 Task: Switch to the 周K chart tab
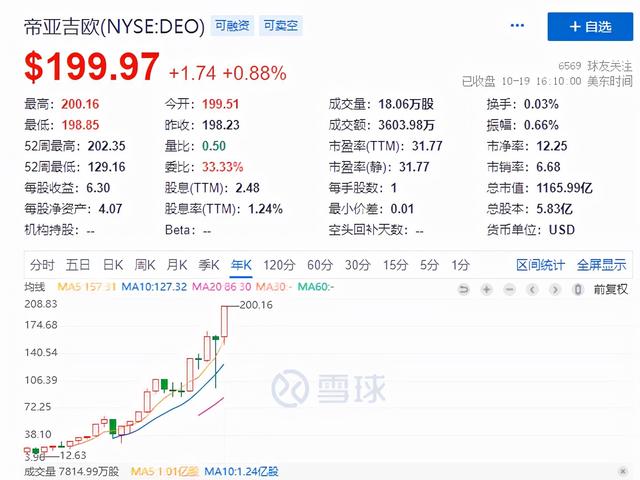(145, 265)
